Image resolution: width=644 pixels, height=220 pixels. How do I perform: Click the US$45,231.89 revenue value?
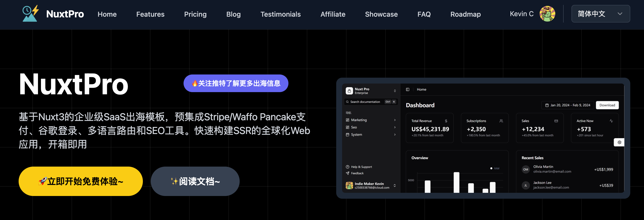[430, 129]
